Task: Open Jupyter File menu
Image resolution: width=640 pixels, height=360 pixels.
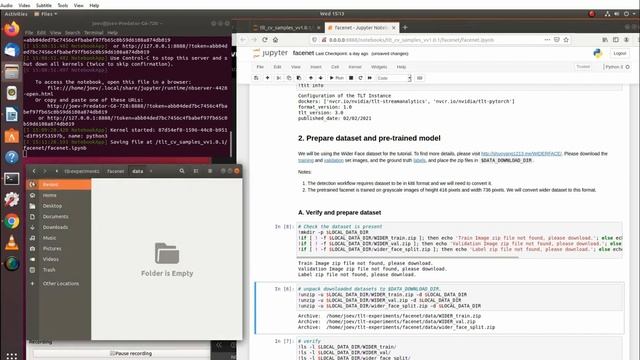Action: coord(260,67)
